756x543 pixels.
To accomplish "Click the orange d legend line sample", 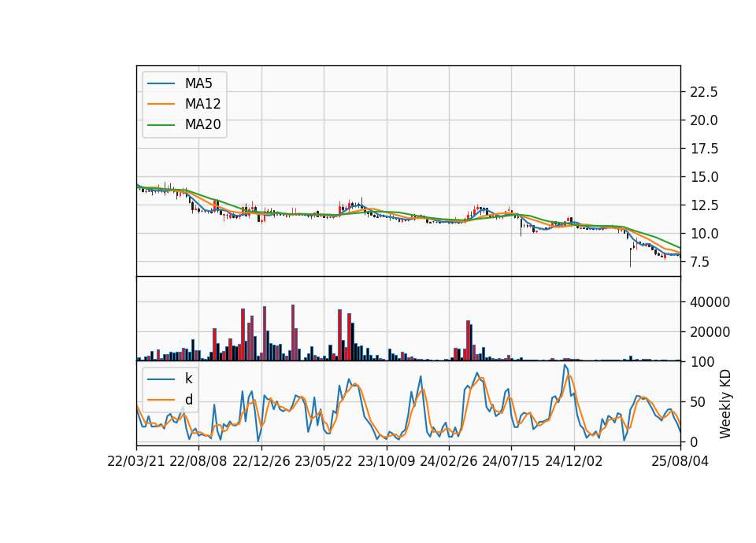I will 161,400.
